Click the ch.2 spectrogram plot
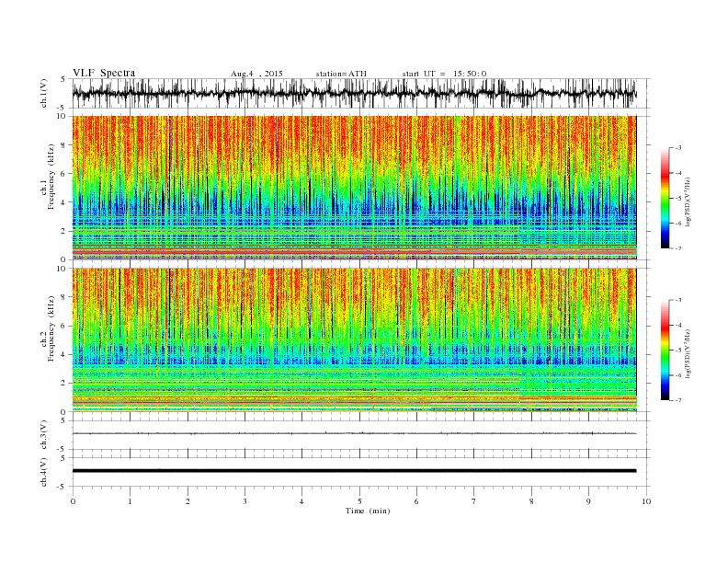Screen dimensions: 728x563 (354, 339)
